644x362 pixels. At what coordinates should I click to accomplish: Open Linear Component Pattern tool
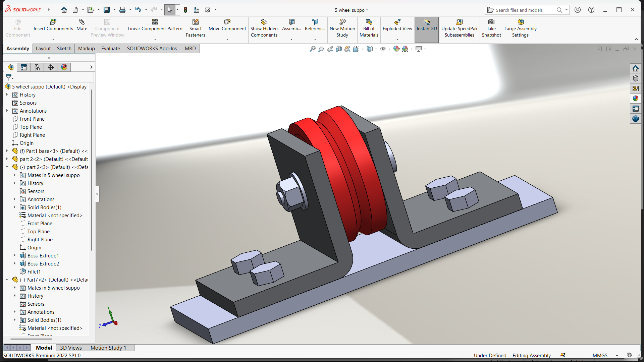point(155,25)
